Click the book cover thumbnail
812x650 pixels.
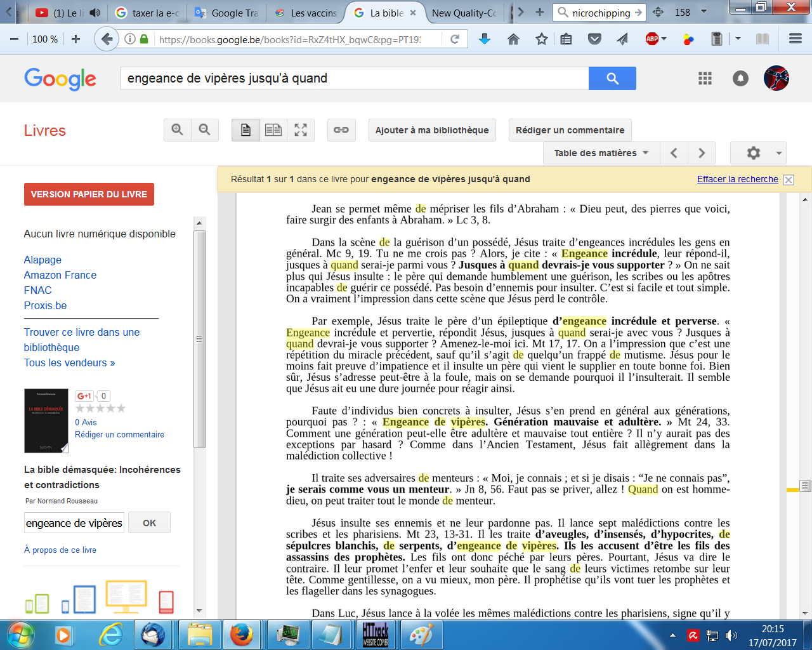(46, 420)
